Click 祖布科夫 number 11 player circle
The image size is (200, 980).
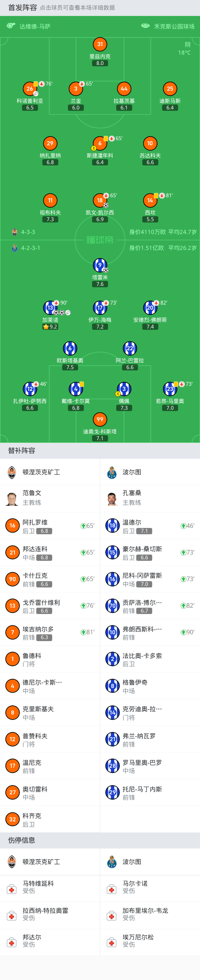coord(50,200)
